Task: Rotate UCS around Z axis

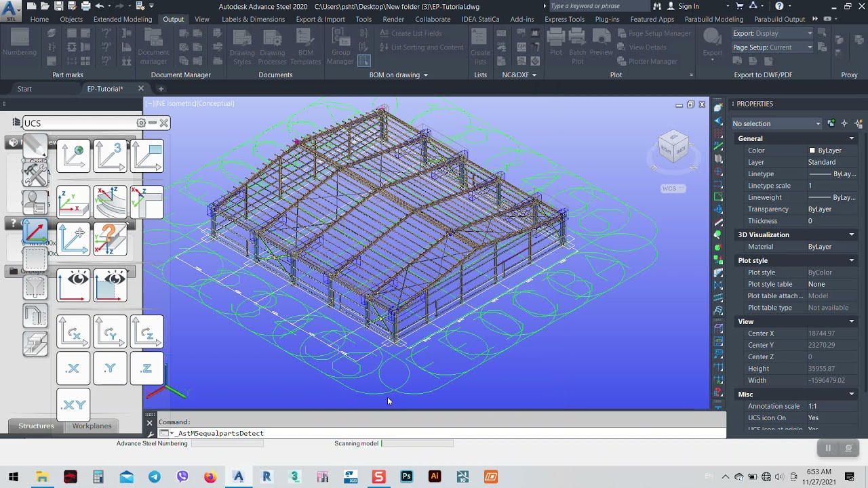Action: [146, 332]
